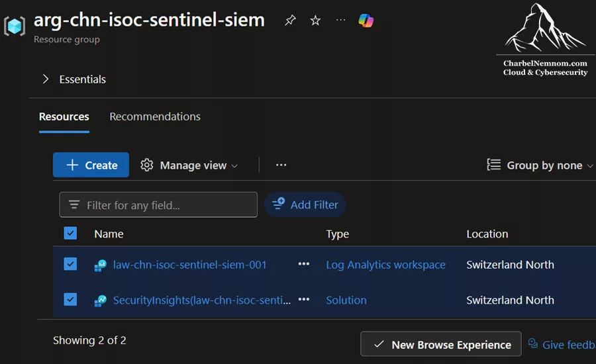
Task: Switch to the Resources tab
Action: point(64,116)
